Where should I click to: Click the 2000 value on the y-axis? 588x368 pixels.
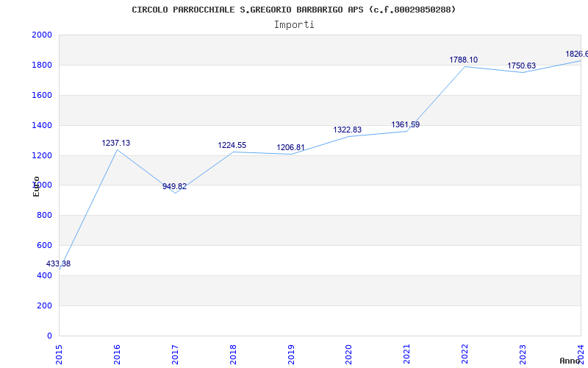(42, 35)
